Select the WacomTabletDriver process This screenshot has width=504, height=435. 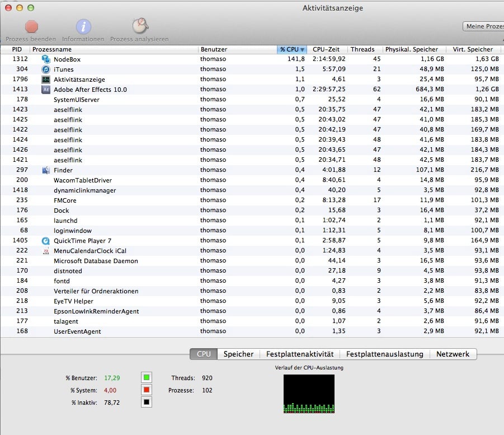coord(251,180)
